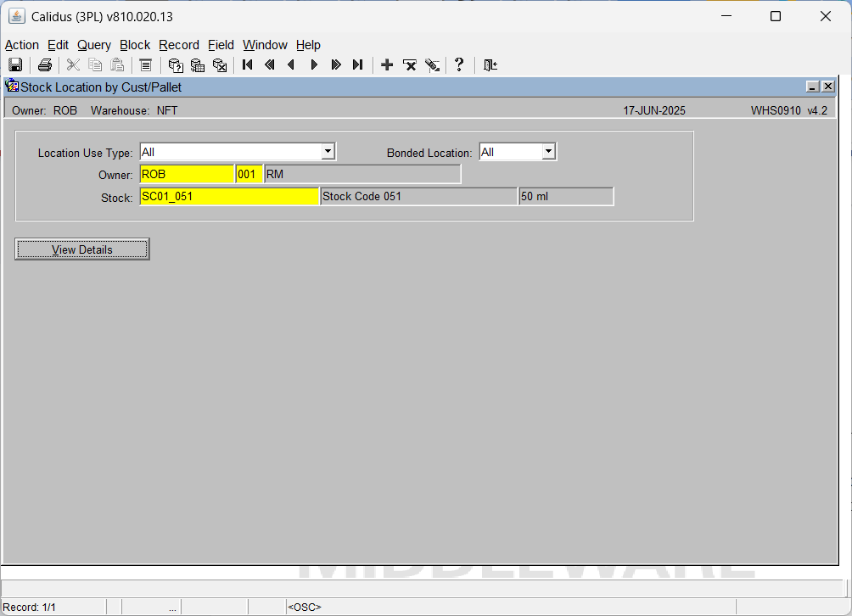Open the Record menu
Screen dimensions: 852x616
pos(179,45)
